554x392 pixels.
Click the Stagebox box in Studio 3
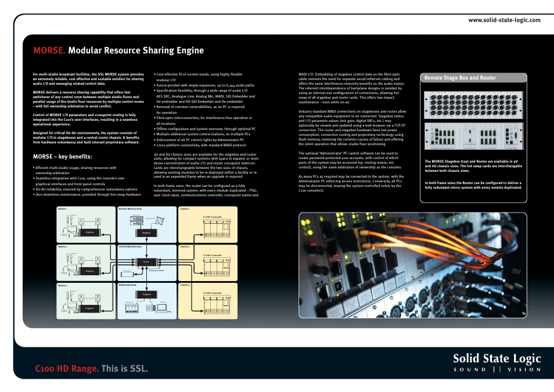[x=90, y=308]
